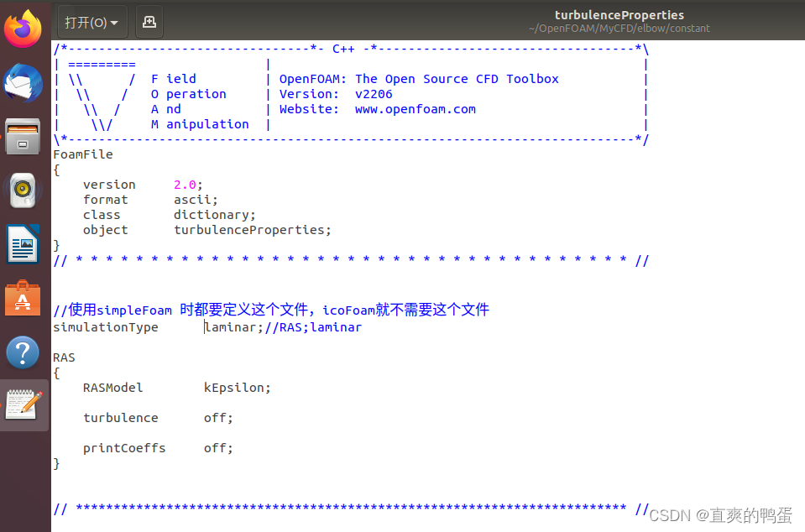The image size is (805, 532).
Task: Launch Ubuntu Software center icon
Action: pyautogui.click(x=23, y=298)
